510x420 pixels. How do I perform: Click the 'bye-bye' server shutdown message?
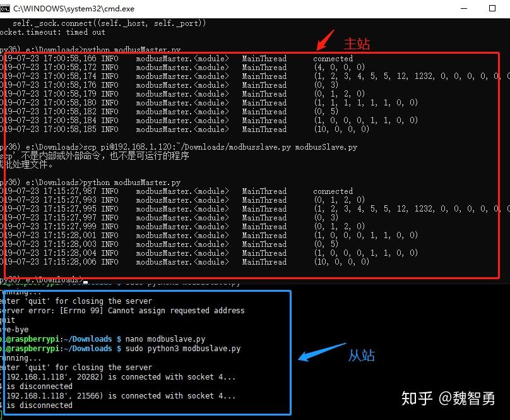pos(15,329)
